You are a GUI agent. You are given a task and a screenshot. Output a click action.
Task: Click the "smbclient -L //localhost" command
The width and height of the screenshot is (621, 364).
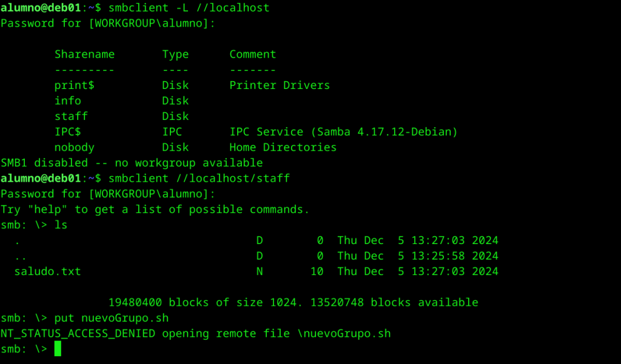coord(189,8)
